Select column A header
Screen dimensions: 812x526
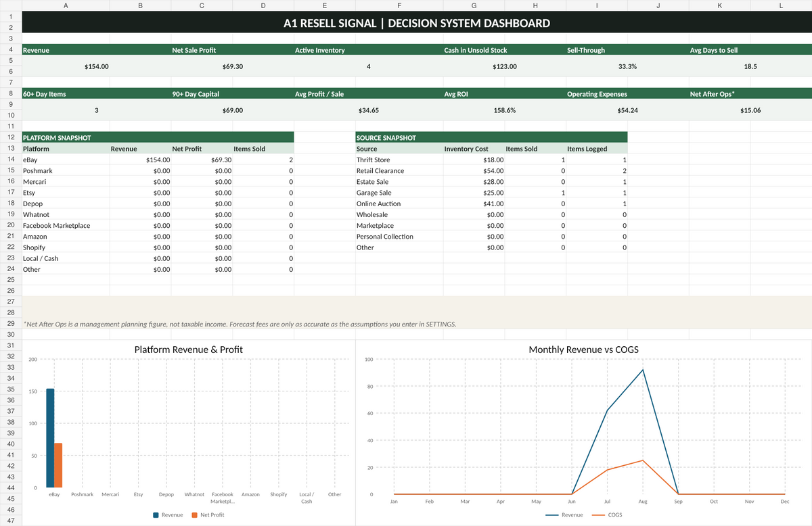coord(65,5)
